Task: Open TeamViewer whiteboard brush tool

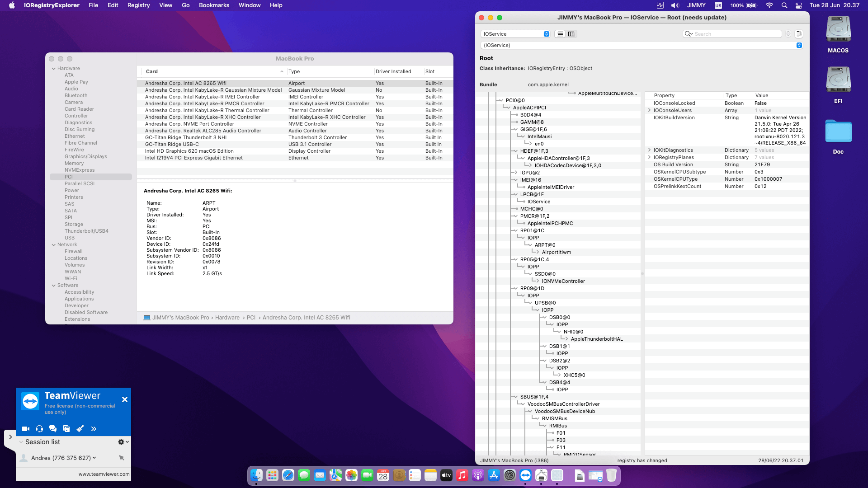Action: (x=80, y=429)
